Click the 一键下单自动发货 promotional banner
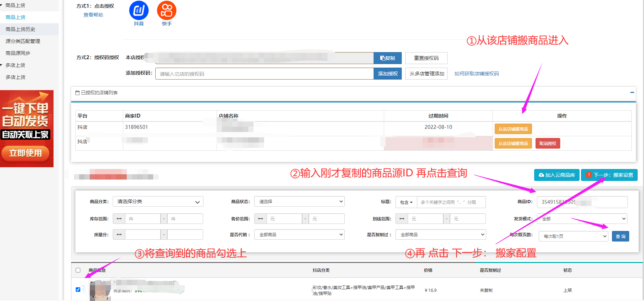 [x=27, y=128]
